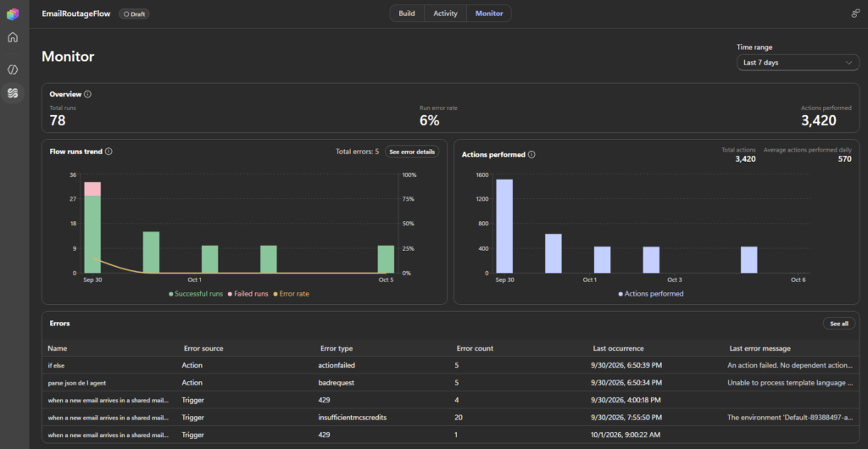Click the Overview info icon
Screen dimensions: 868x449
87,94
